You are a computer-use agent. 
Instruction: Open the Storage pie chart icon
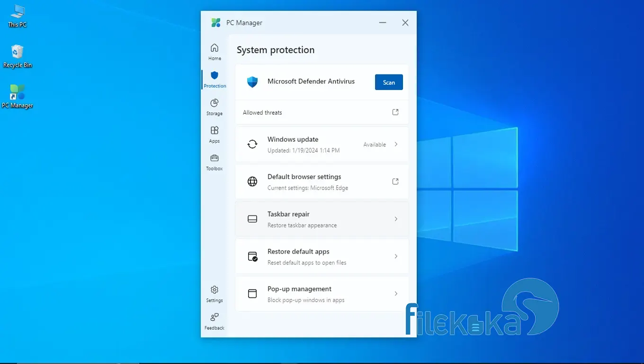(215, 103)
